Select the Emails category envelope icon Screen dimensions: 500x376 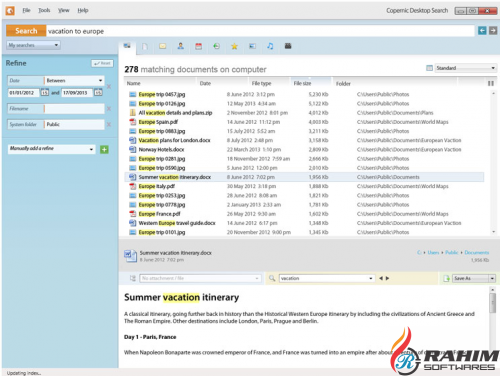[163, 46]
